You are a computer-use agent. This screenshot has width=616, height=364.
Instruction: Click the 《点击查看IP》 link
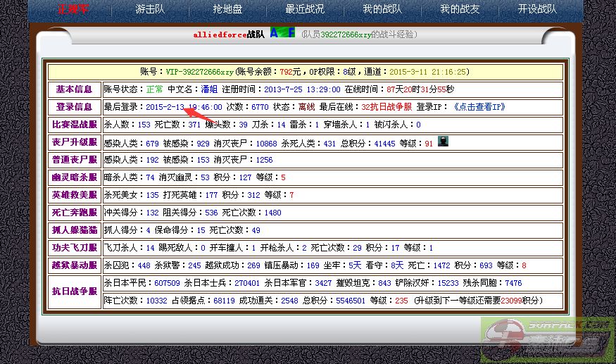click(x=479, y=107)
